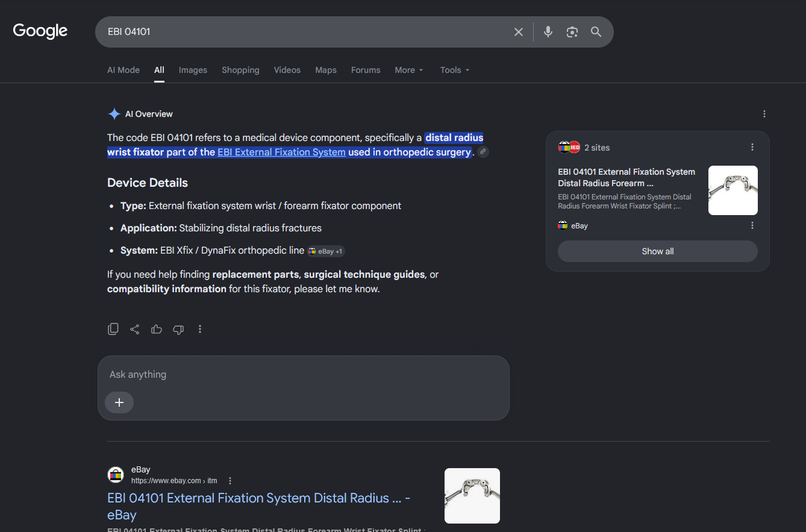The height and width of the screenshot is (532, 806).
Task: Share the AI Overview answer
Action: tap(135, 329)
